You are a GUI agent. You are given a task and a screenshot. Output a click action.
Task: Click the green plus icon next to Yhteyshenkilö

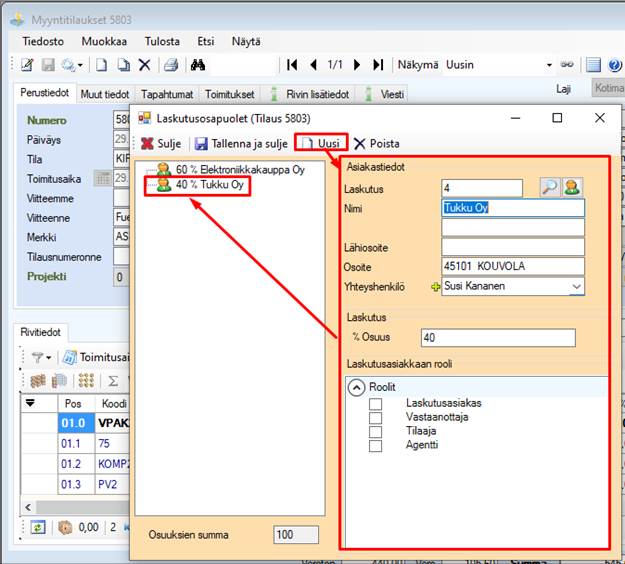(x=435, y=286)
